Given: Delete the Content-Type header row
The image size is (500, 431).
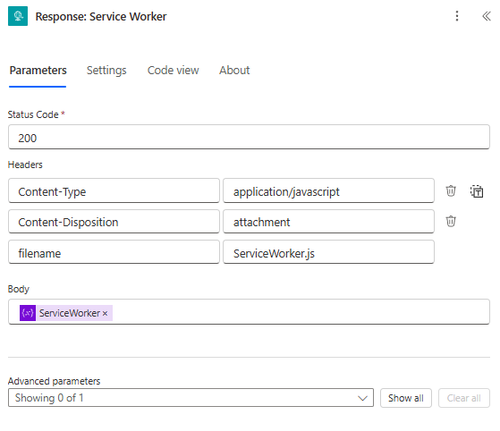Looking at the screenshot, I should coord(451,191).
